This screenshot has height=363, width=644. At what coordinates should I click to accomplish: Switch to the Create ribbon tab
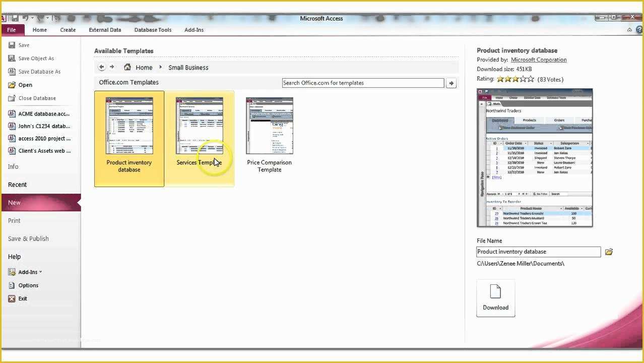68,30
